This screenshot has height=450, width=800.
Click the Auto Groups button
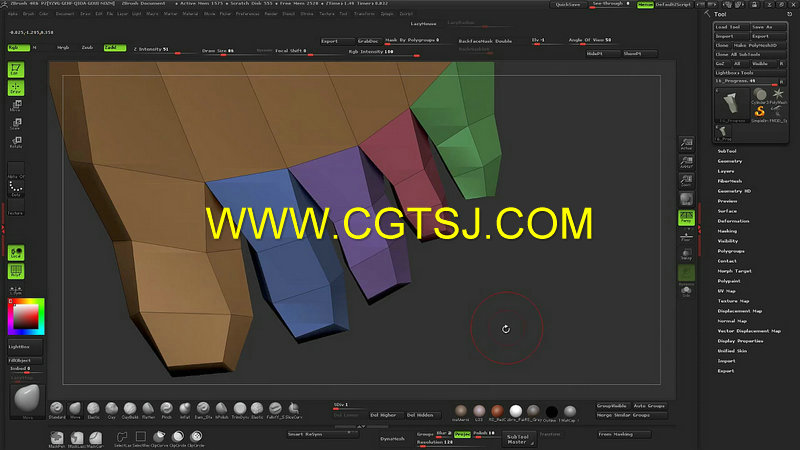tap(649, 406)
